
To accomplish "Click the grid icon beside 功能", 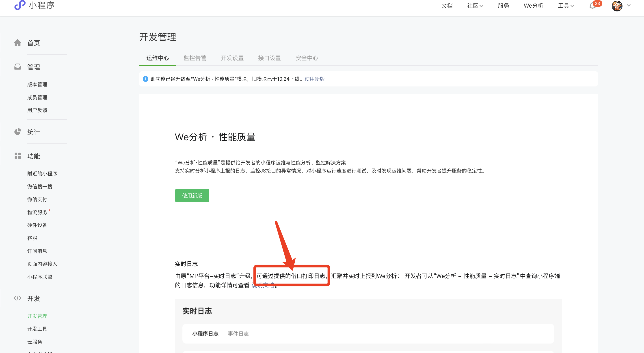I will click(17, 156).
